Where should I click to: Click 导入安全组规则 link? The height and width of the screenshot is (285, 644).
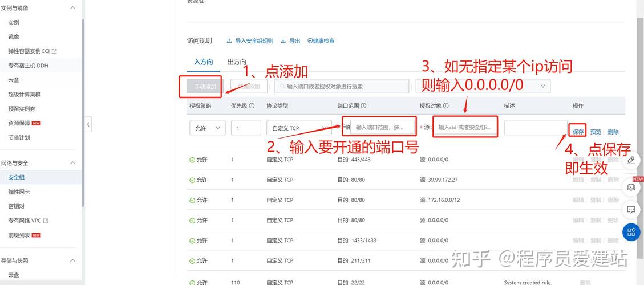point(254,40)
